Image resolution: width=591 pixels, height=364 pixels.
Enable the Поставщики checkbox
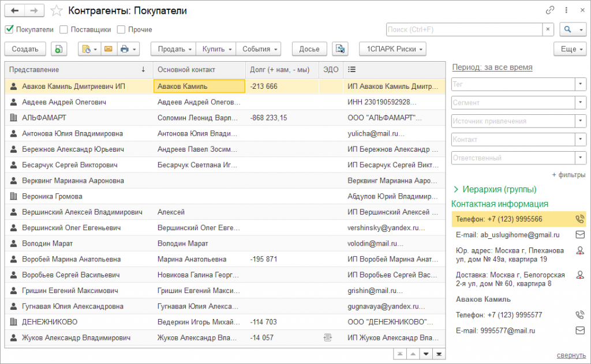point(63,29)
